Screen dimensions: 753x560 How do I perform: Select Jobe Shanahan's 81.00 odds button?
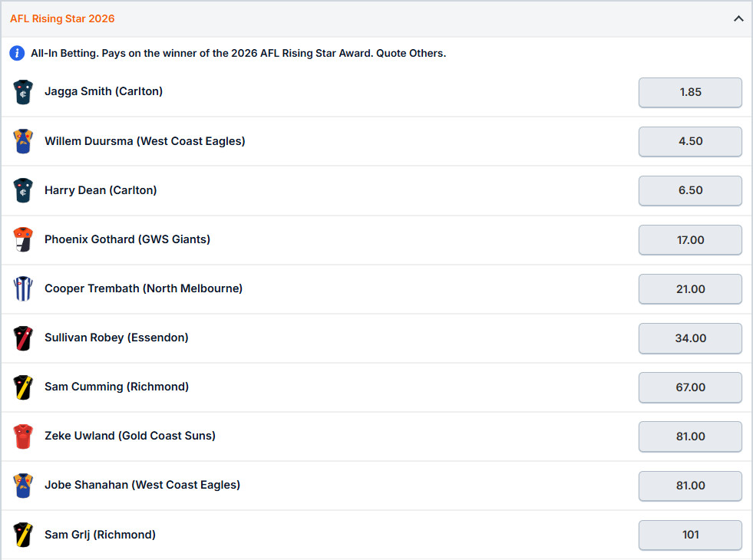click(x=690, y=486)
